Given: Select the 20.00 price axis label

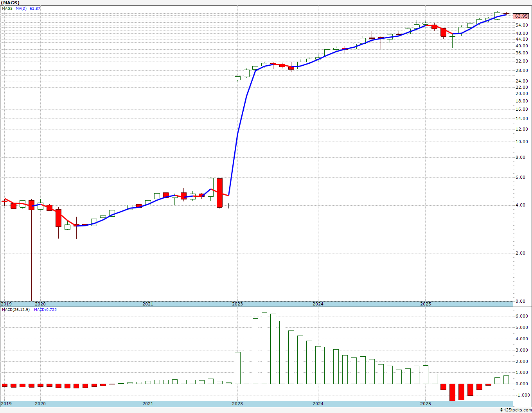Looking at the screenshot, I should coord(521,93).
